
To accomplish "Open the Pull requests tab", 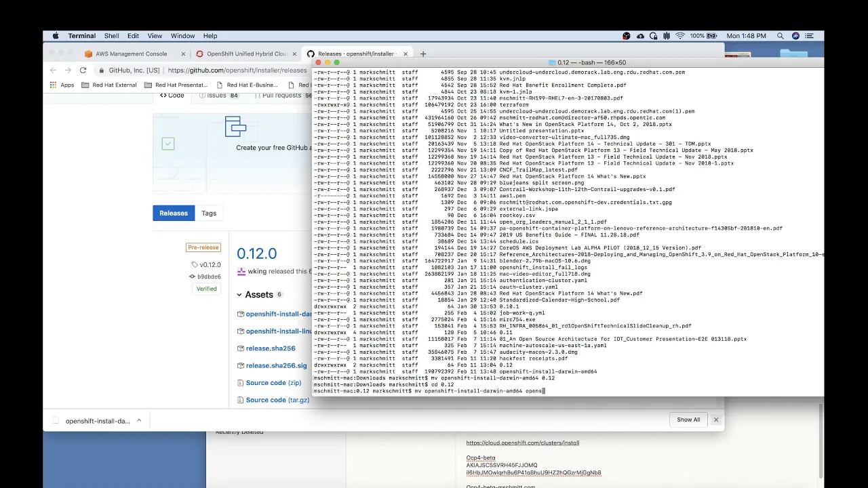I will (282, 96).
